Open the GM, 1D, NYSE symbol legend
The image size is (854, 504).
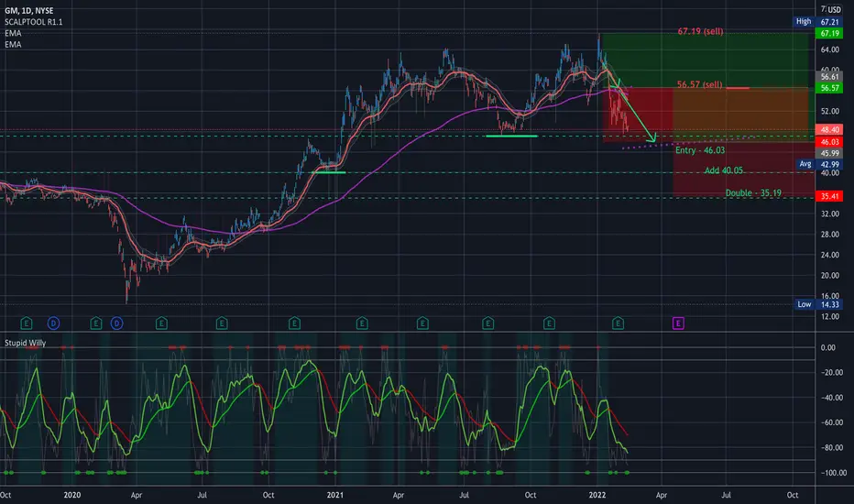pos(29,10)
